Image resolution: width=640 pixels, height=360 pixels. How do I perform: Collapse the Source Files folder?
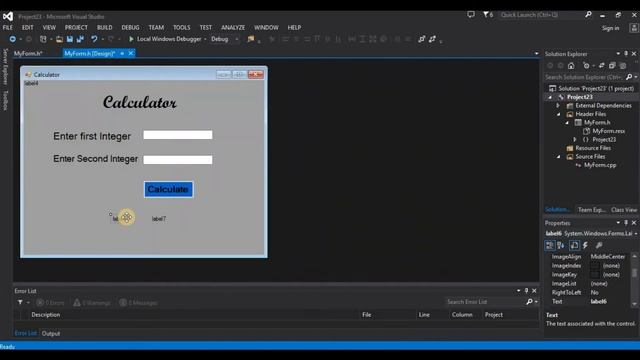pyautogui.click(x=558, y=157)
